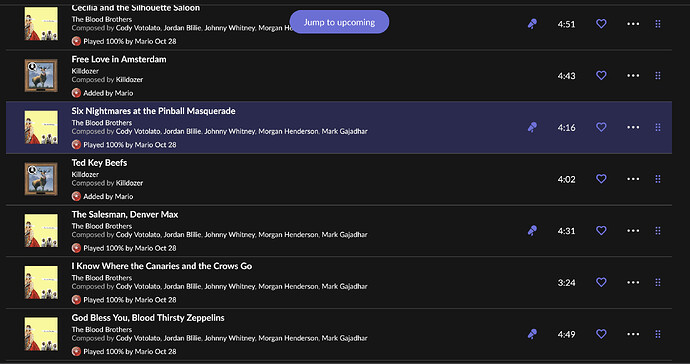Toggle heart for Six Nightmares at the Pinball Masquerade

tap(601, 127)
